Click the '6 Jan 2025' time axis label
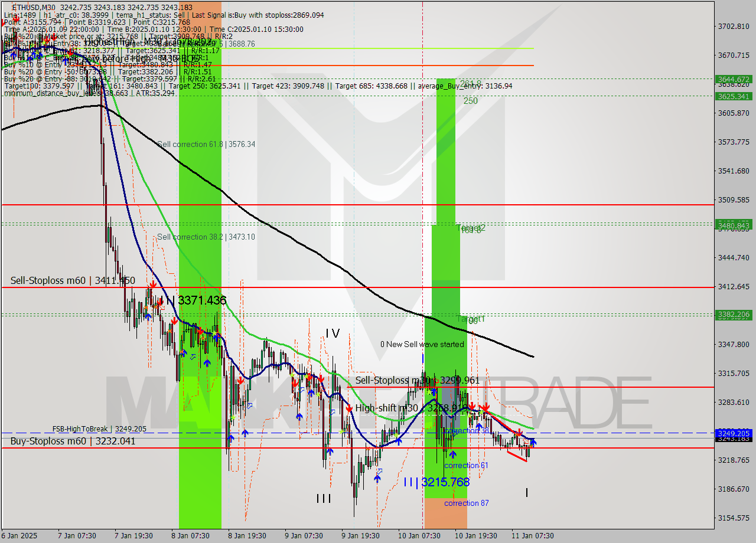756x543 pixels. point(19,535)
